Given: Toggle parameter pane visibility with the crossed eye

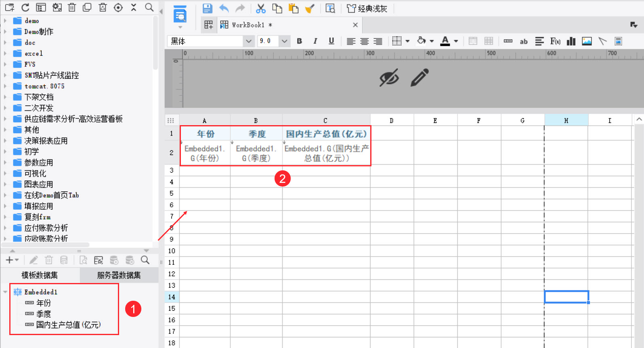Looking at the screenshot, I should tap(389, 78).
